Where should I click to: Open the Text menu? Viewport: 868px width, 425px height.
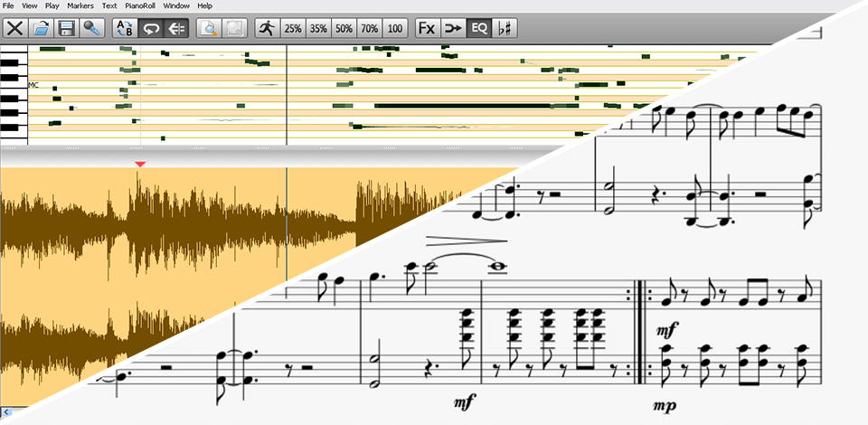[x=109, y=6]
